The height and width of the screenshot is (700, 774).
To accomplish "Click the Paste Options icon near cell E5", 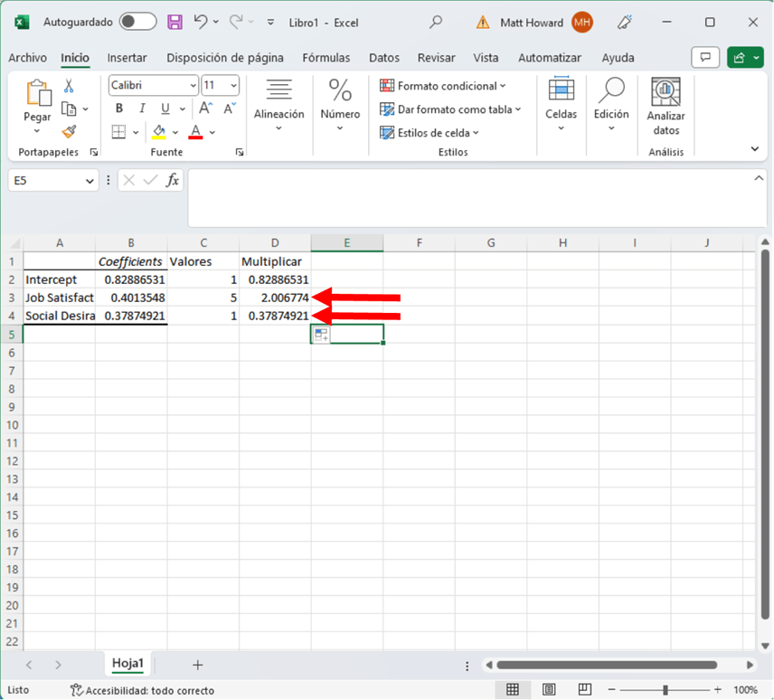I will pyautogui.click(x=321, y=336).
